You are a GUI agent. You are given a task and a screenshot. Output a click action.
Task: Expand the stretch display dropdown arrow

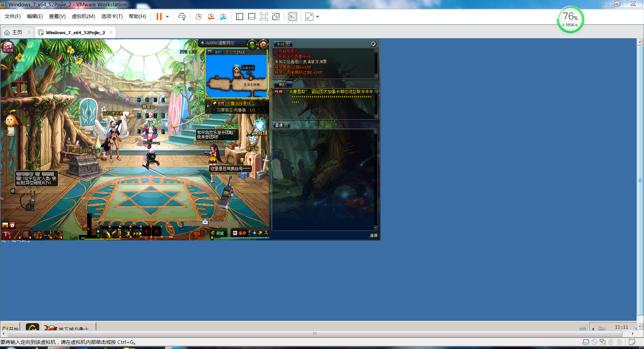click(318, 17)
